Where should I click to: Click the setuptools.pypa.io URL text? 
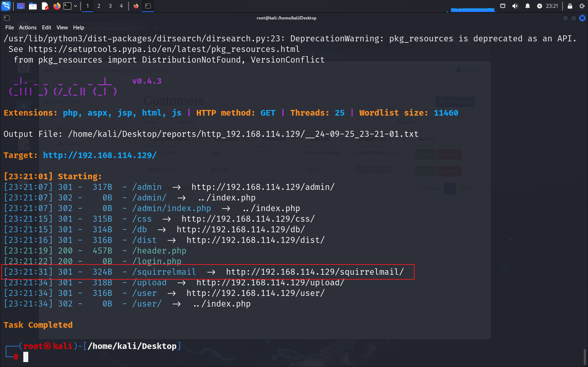[164, 49]
